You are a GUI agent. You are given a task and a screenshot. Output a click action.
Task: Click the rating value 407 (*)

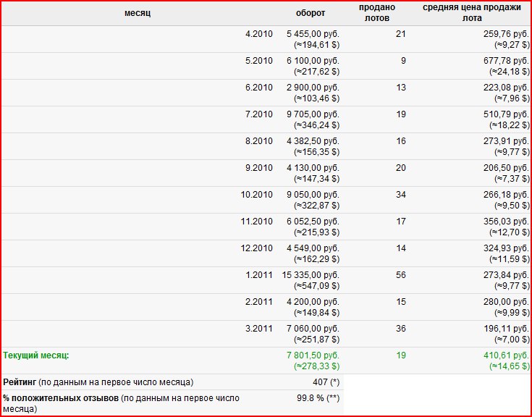click(x=326, y=382)
